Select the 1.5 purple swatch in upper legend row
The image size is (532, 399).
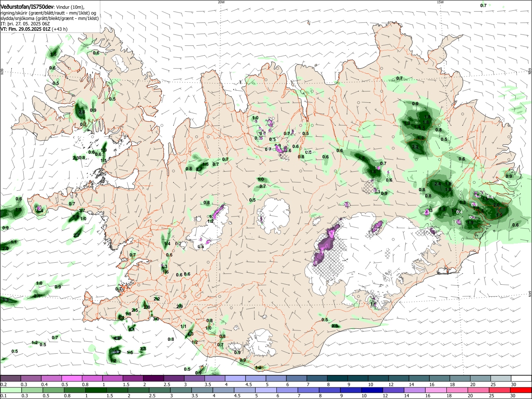click(133, 378)
